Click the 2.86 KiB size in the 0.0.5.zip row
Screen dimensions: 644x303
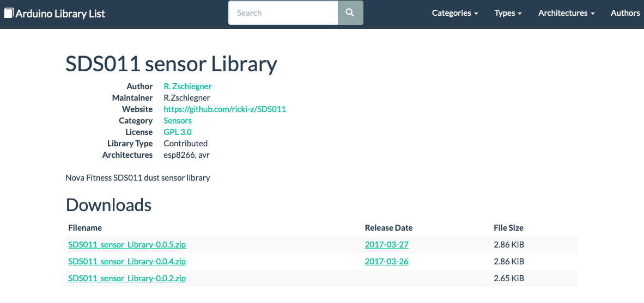[x=509, y=245]
